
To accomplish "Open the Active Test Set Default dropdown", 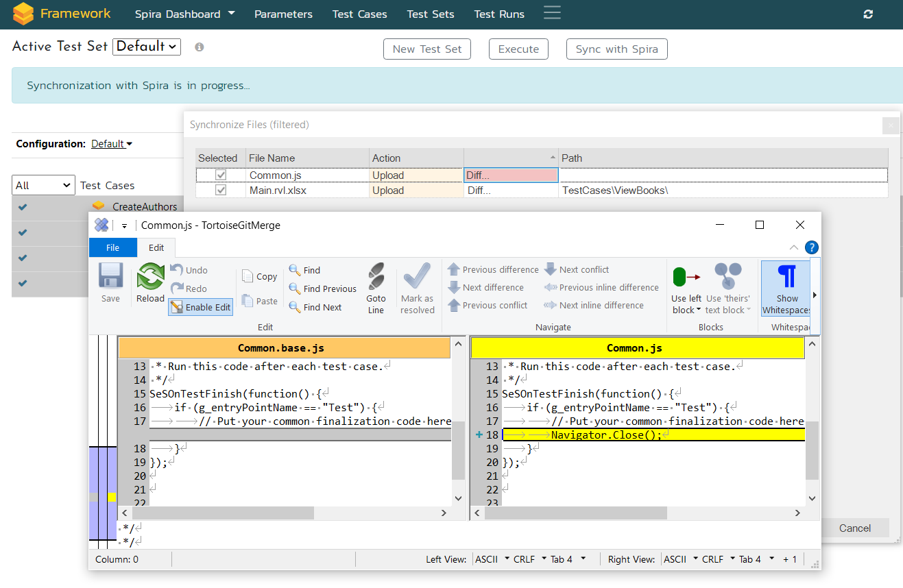I will [146, 47].
